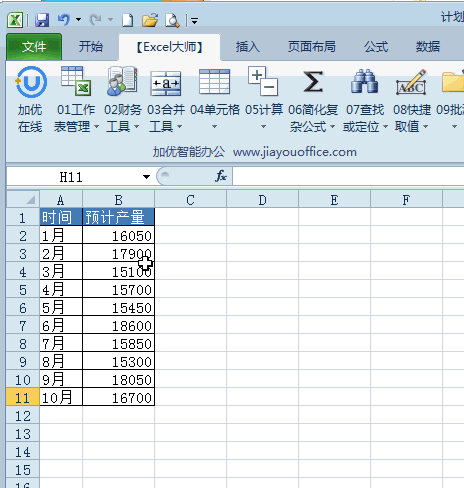This screenshot has width=464, height=488.
Task: Select highlighted row 11 header
Action: [x=23, y=398]
